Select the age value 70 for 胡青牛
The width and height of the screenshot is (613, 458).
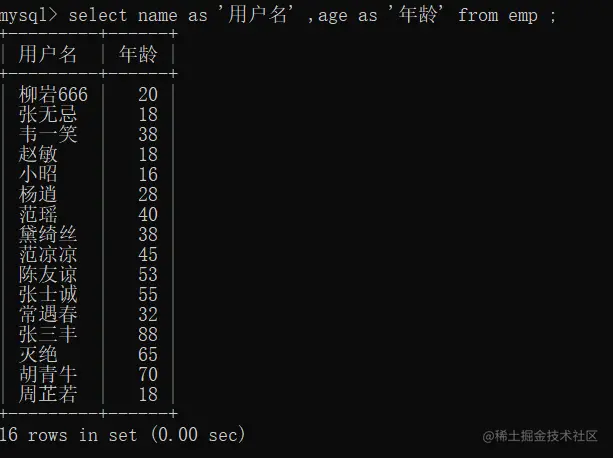point(147,375)
